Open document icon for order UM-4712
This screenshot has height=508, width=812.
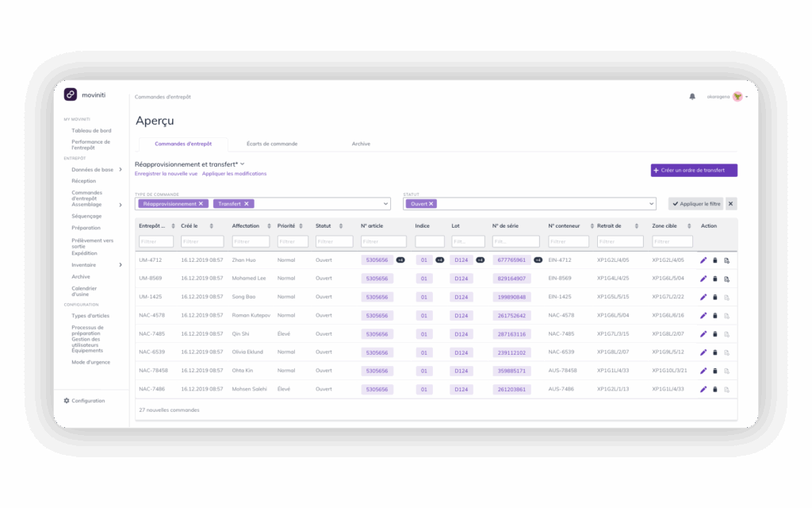pos(726,260)
